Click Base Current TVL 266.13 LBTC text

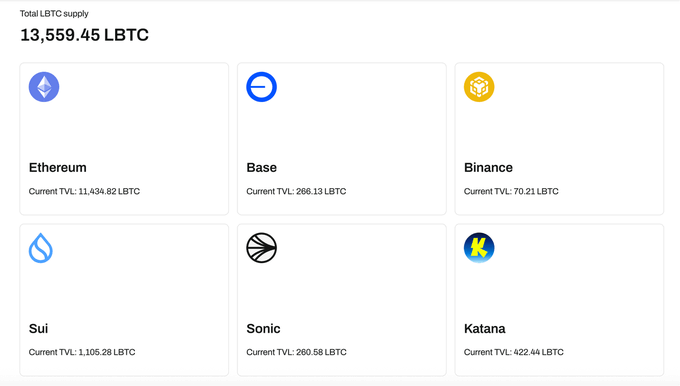click(296, 191)
